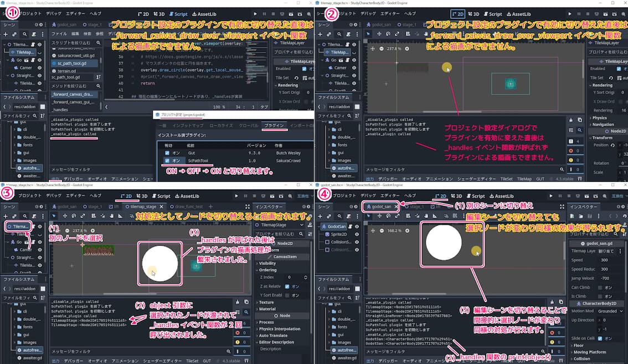Toggle Z as Relative checkbox in bottom-left Inspector

287,287
